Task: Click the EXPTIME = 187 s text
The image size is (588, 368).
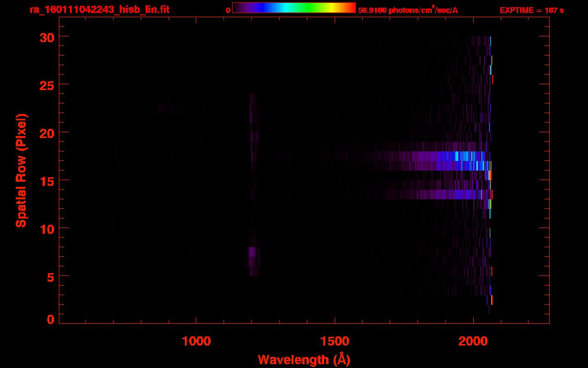Action: tap(531, 10)
